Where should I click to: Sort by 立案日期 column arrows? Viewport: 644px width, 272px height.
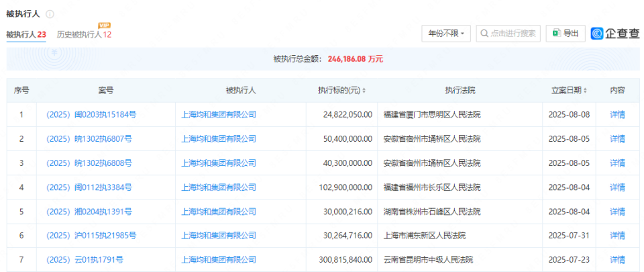pos(586,91)
